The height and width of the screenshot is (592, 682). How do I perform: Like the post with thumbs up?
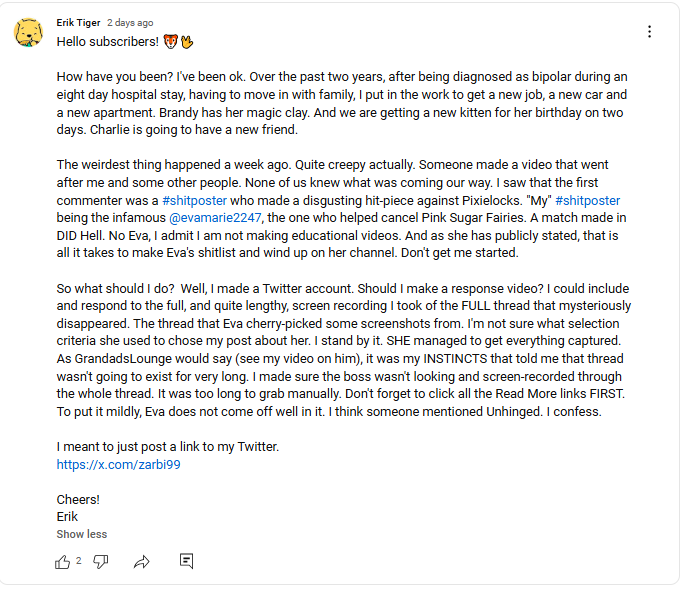[x=63, y=562]
